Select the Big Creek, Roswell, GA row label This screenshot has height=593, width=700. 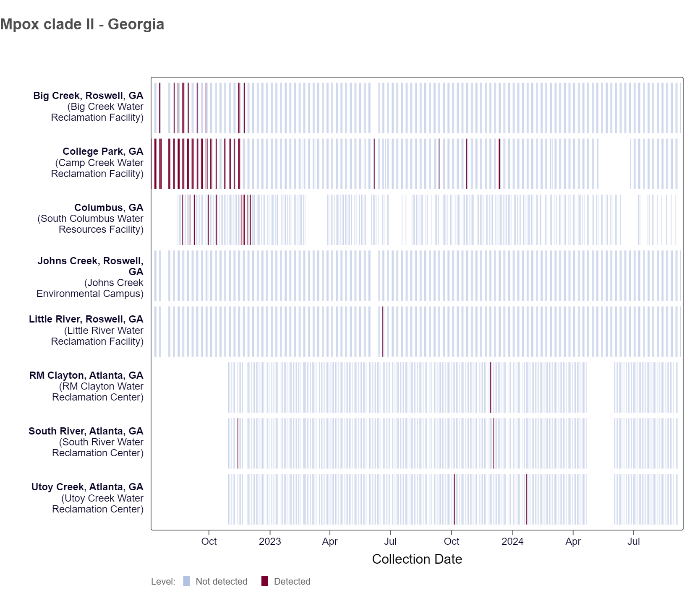click(89, 107)
